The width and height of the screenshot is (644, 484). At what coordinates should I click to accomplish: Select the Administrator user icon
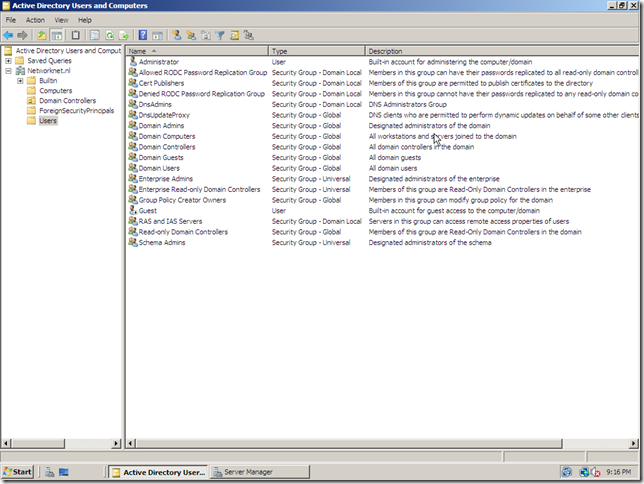tap(133, 62)
